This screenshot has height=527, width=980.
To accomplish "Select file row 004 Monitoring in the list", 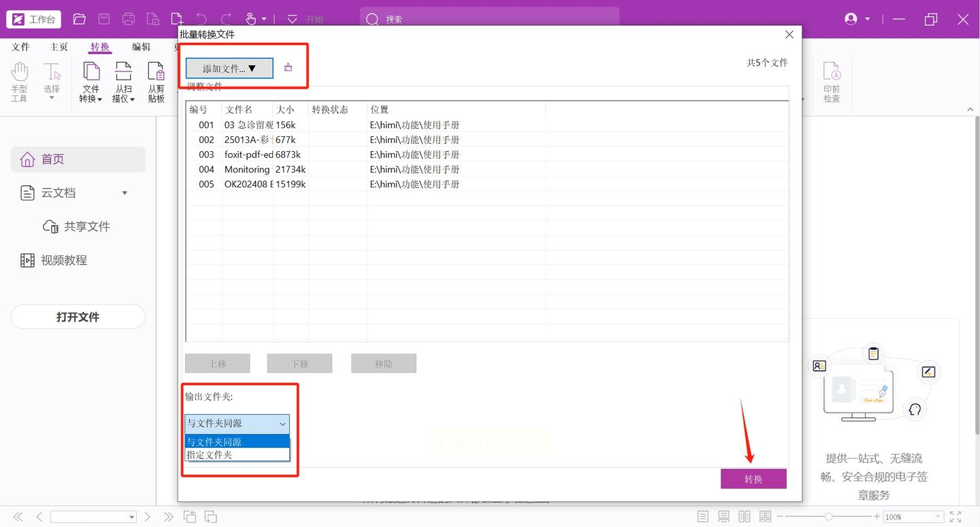I will click(487, 170).
